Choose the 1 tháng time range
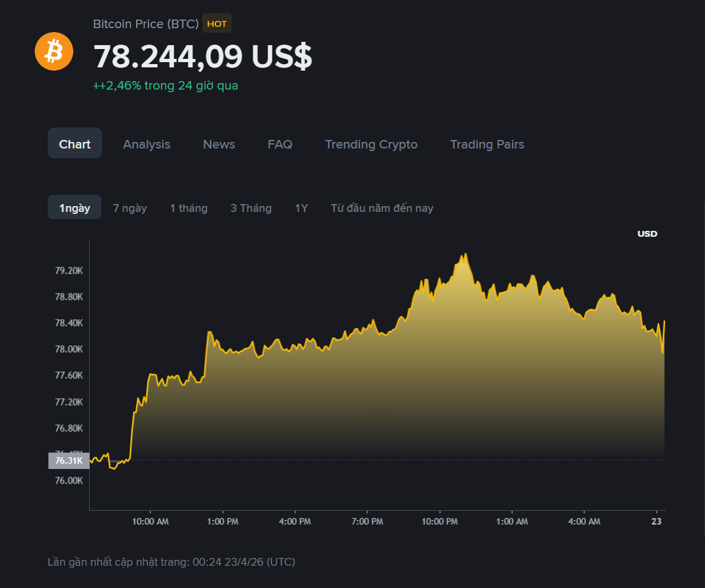The width and height of the screenshot is (705, 588). (189, 208)
